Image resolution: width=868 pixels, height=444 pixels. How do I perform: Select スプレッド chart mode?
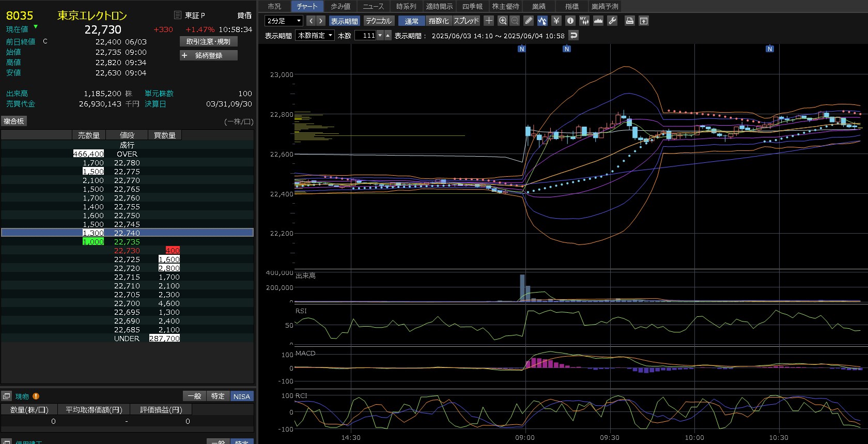[467, 21]
